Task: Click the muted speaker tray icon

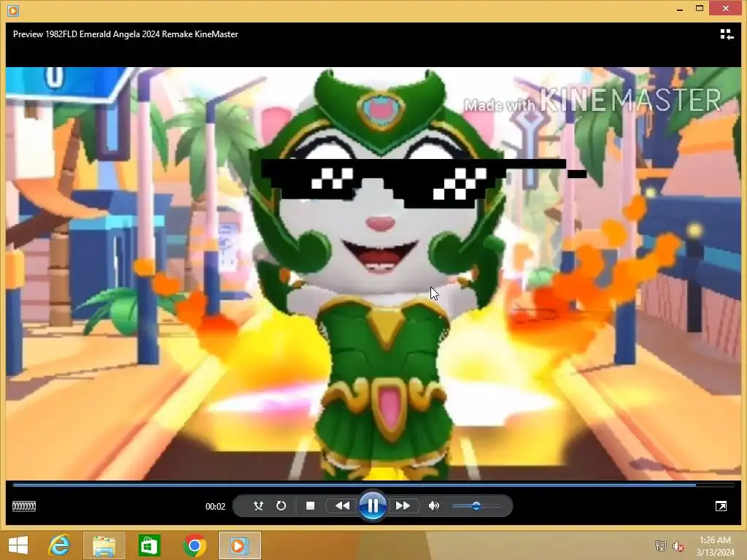Action: 678,545
